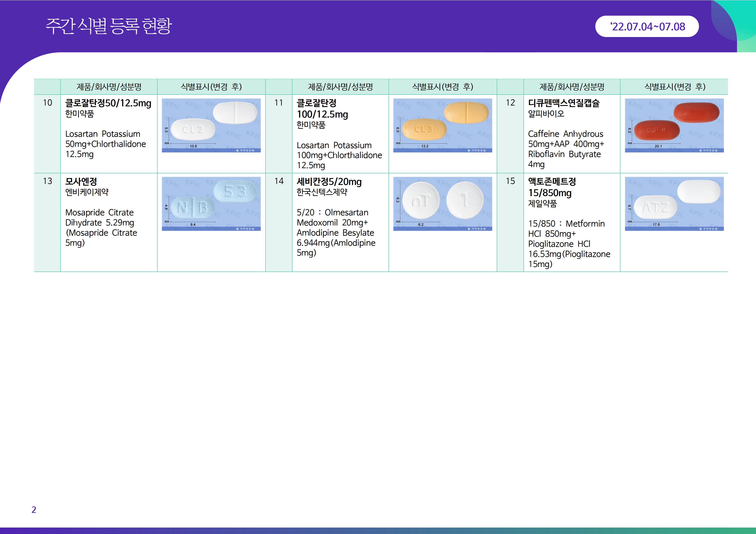Select product name 클로잘탄정50/12.5mg
Image resolution: width=756 pixels, height=534 pixels.
click(108, 103)
